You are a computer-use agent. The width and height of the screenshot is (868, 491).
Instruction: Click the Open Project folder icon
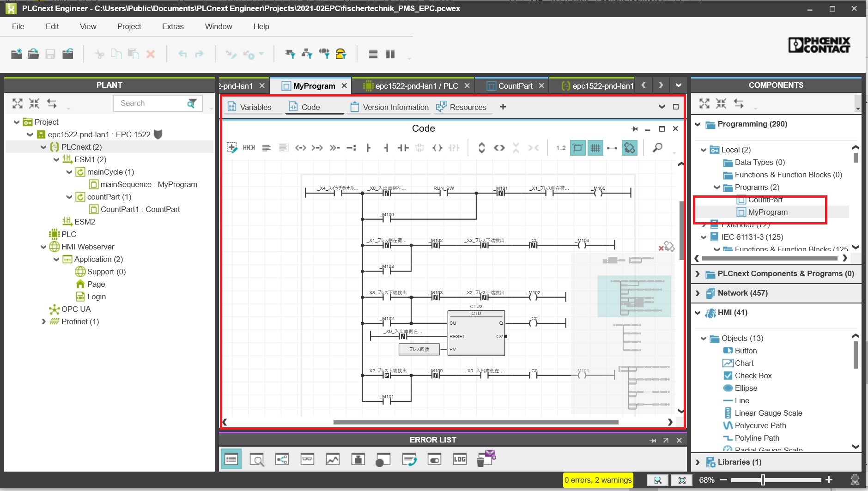(33, 54)
